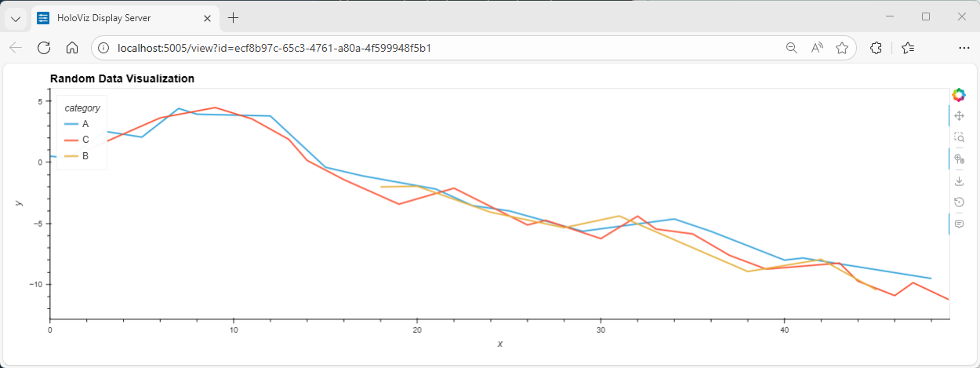Image resolution: width=980 pixels, height=368 pixels.
Task: Select the Pan tool
Action: pyautogui.click(x=958, y=116)
